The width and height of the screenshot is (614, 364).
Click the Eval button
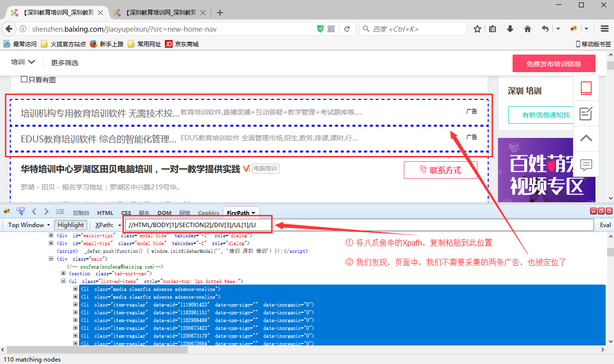tap(605, 225)
